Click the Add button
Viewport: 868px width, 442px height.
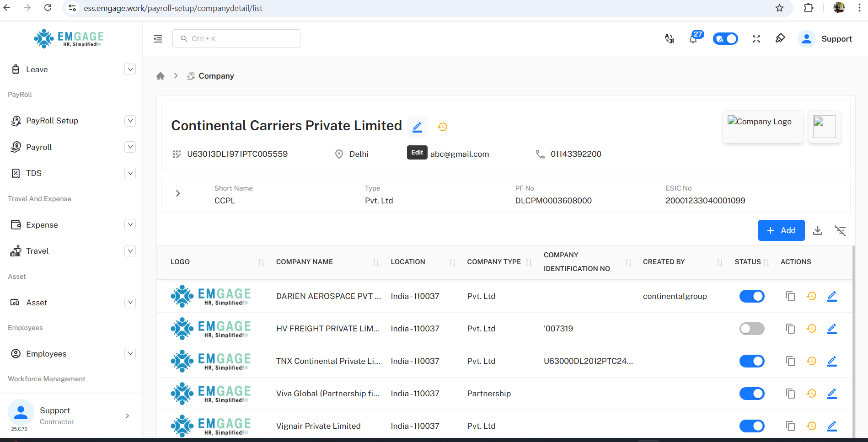tap(781, 230)
